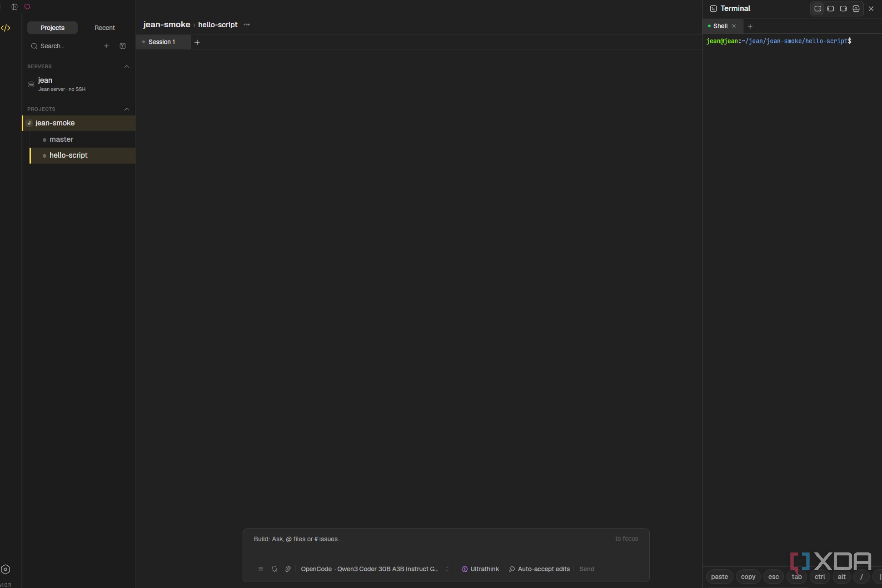
Task: Toggle Auto-accept edits mode
Action: (x=539, y=569)
